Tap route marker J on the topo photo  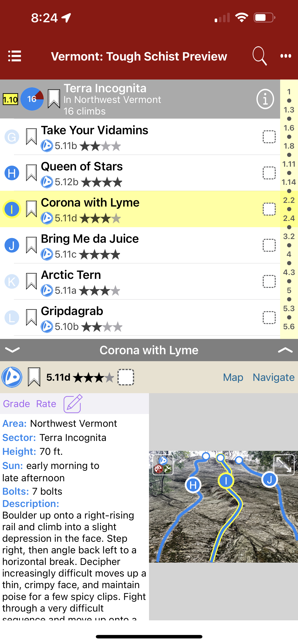pos(269,479)
